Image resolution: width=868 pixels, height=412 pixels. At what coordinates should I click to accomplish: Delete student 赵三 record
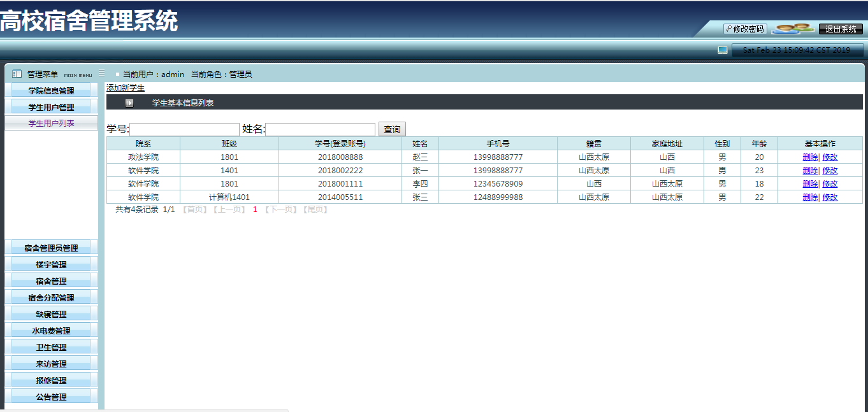coord(810,157)
